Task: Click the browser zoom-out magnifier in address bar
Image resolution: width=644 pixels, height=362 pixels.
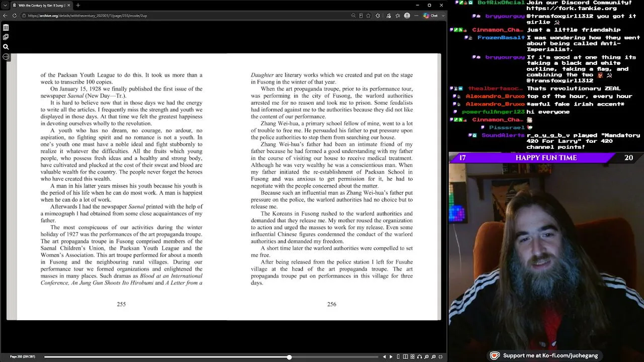Action: click(353, 16)
